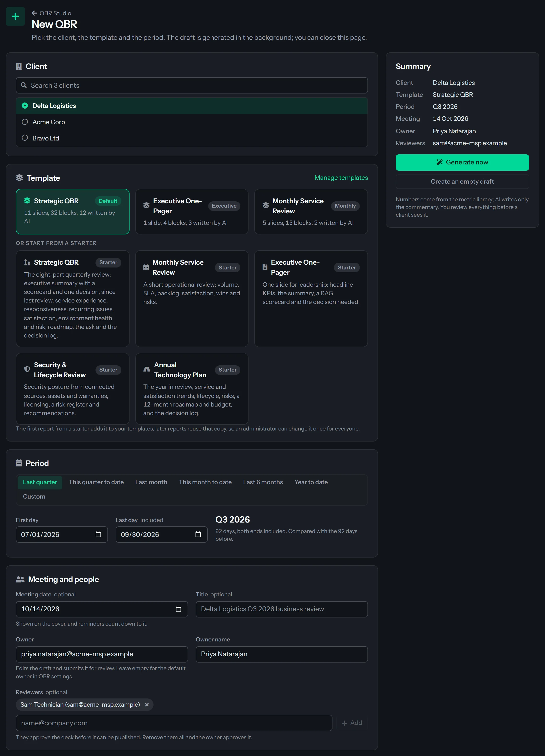This screenshot has width=545, height=756.
Task: Select the Bravo Ltd radio button
Action: point(25,138)
